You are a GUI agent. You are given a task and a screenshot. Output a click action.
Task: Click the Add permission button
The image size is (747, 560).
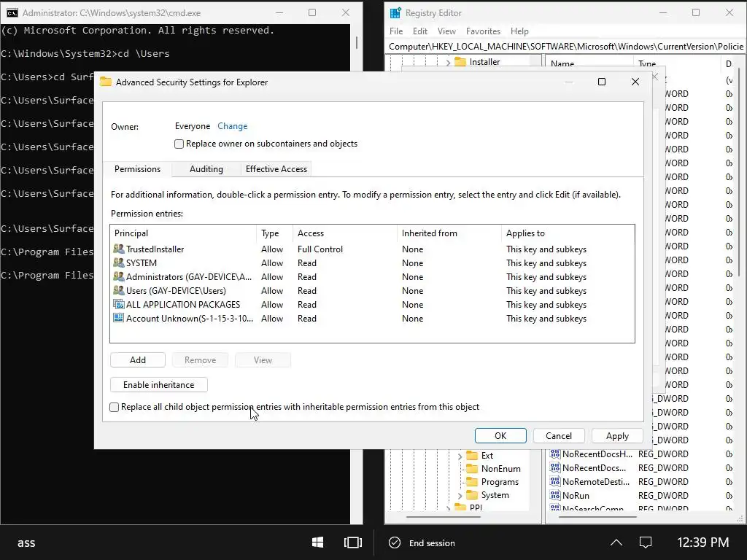[138, 360]
